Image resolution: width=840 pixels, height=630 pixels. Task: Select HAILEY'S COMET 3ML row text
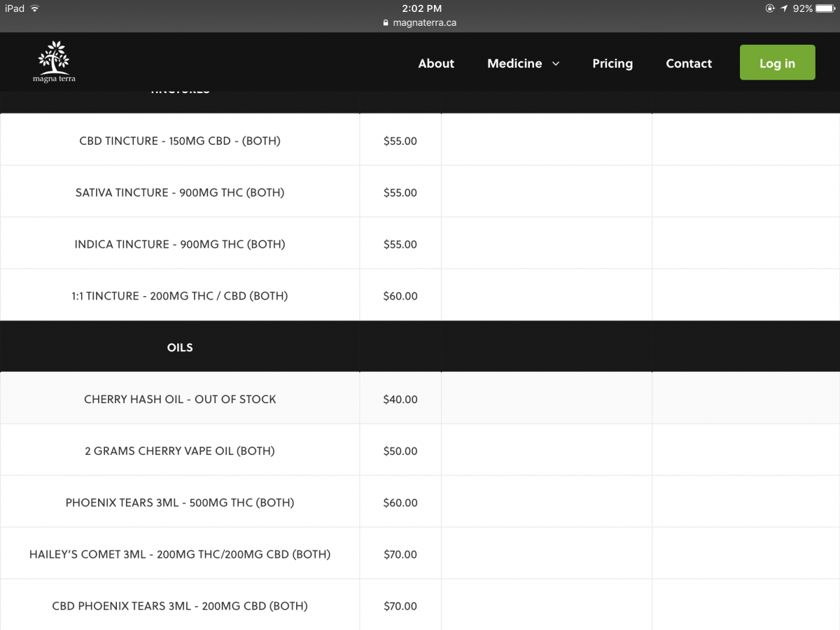pos(180,554)
